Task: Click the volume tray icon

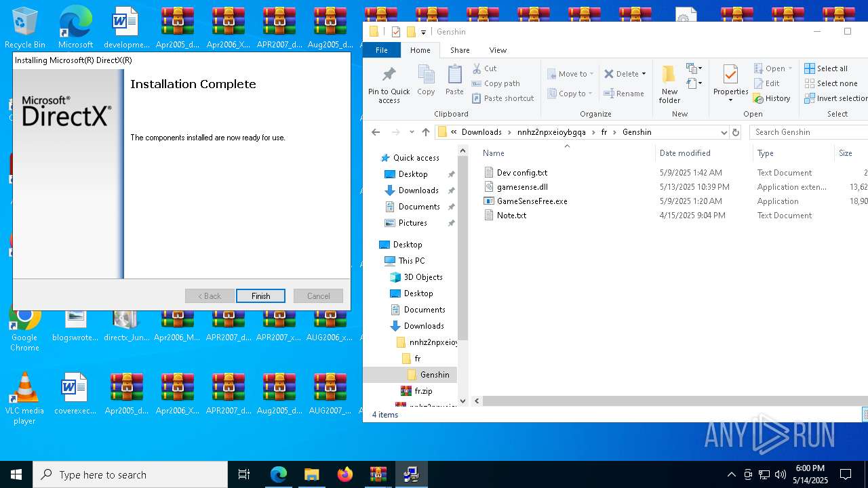Action: 781,474
